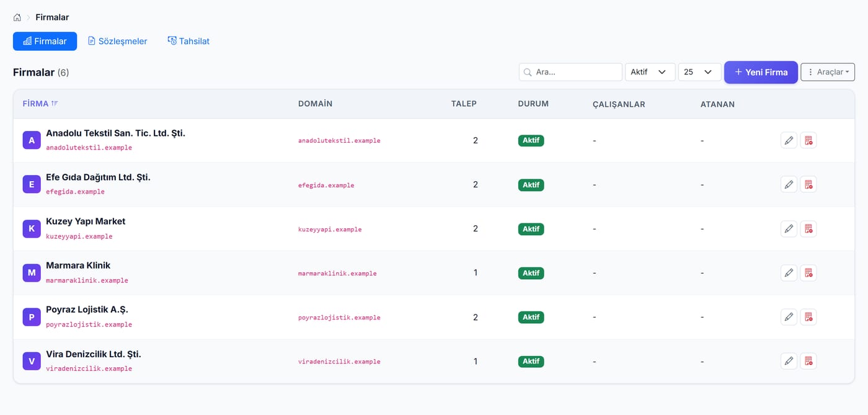The width and height of the screenshot is (868, 415).
Task: Click the purple K avatar of Kuzey Yapı
Action: 32,229
